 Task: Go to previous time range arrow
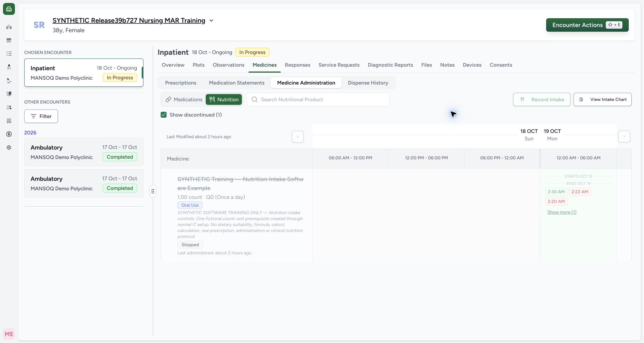coord(298,137)
